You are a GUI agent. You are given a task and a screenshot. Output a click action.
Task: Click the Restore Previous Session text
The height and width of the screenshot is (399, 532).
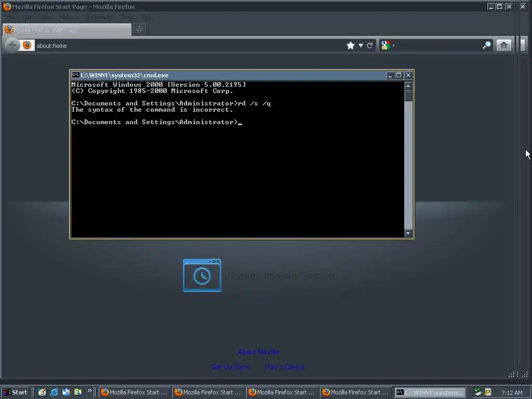point(281,275)
